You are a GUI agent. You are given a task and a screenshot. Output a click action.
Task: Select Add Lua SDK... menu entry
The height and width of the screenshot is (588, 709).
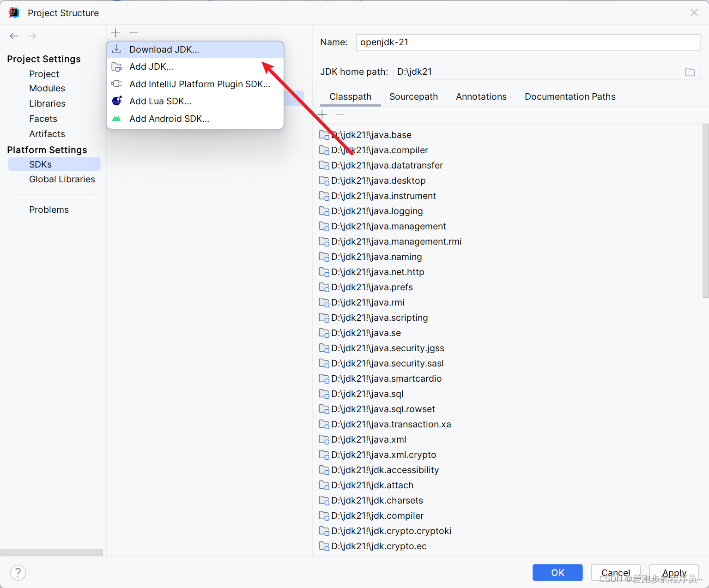195,101
